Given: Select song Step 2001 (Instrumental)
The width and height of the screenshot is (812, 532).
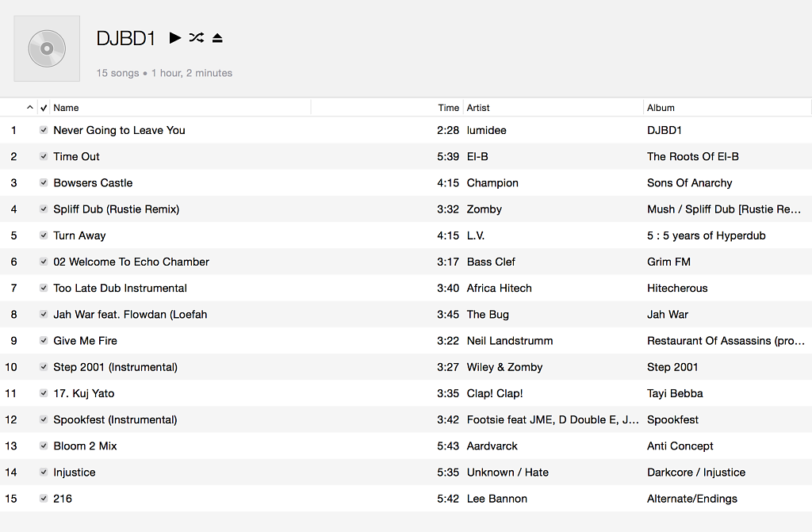Looking at the screenshot, I should (116, 367).
